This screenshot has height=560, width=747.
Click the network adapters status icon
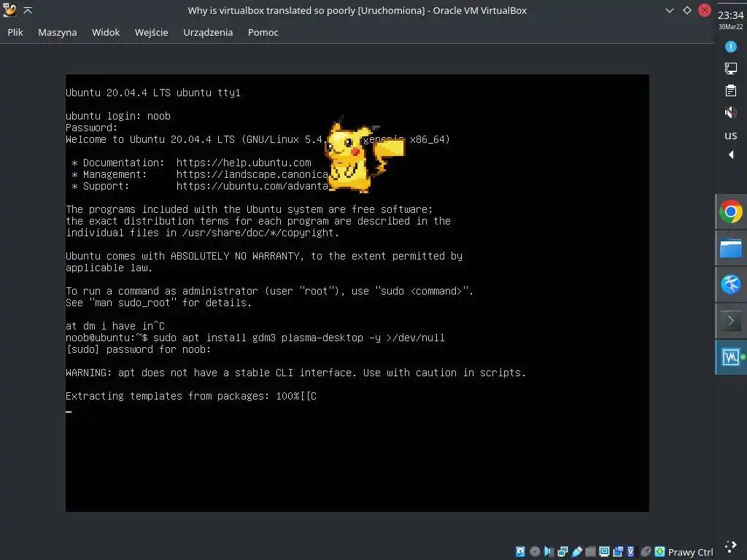(x=562, y=551)
